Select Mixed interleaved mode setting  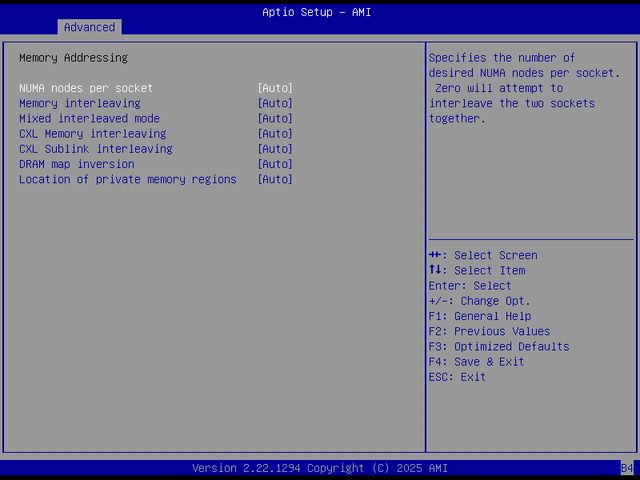coord(89,118)
